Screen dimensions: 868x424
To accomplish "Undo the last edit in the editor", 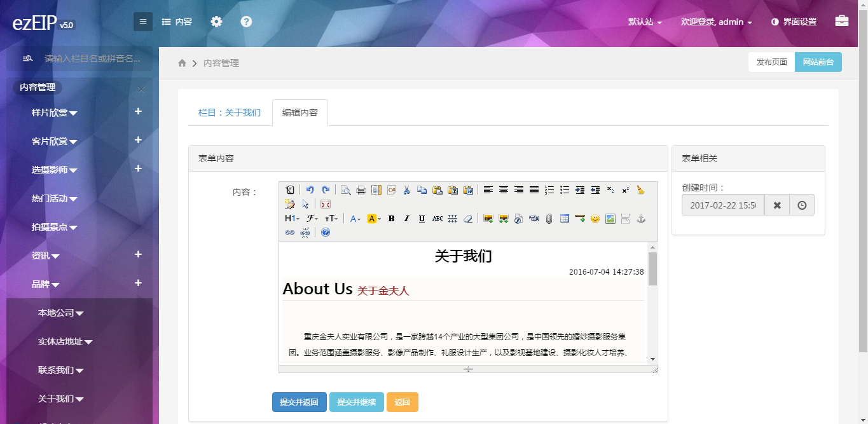I will (310, 189).
